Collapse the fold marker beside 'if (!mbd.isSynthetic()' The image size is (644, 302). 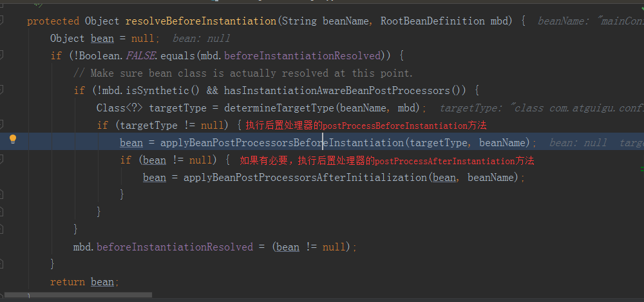(3, 91)
